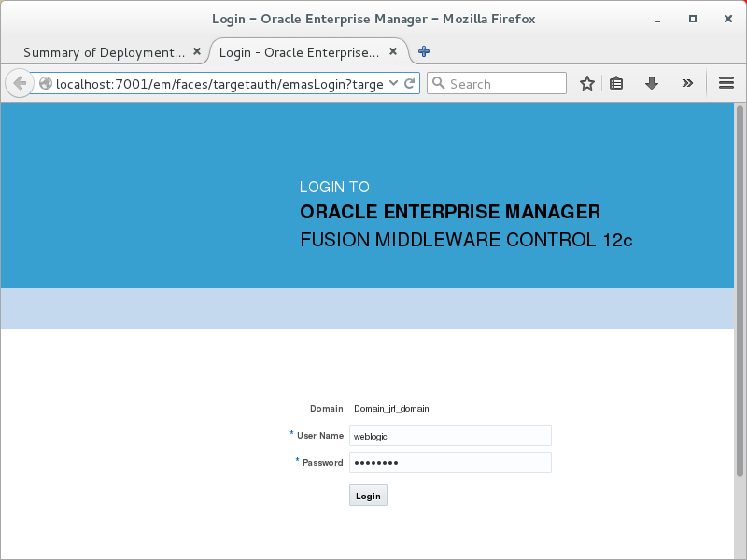Image resolution: width=747 pixels, height=560 pixels.
Task: Bookmark this page with the star
Action: point(587,84)
